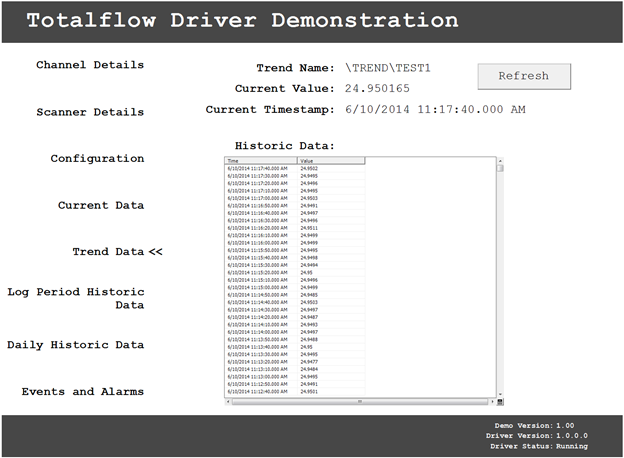Click the value 24.9487 in the list
The image size is (624, 458).
pos(309,317)
